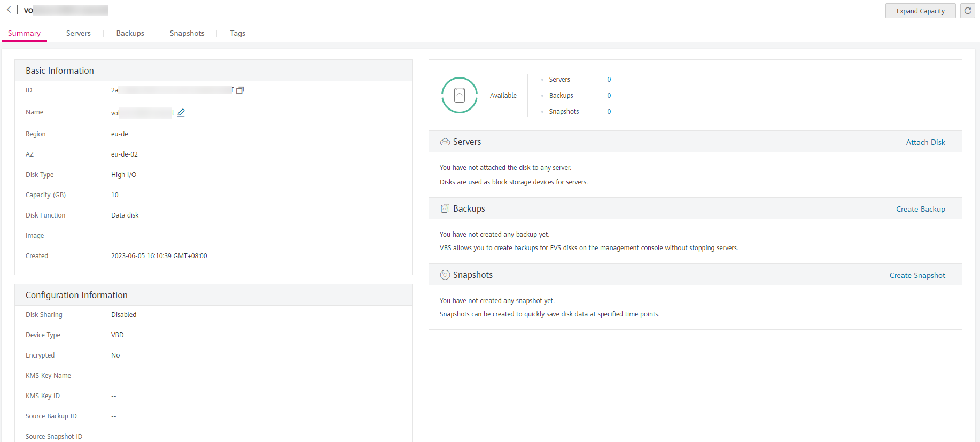Go back using the left arrow icon

[9, 10]
